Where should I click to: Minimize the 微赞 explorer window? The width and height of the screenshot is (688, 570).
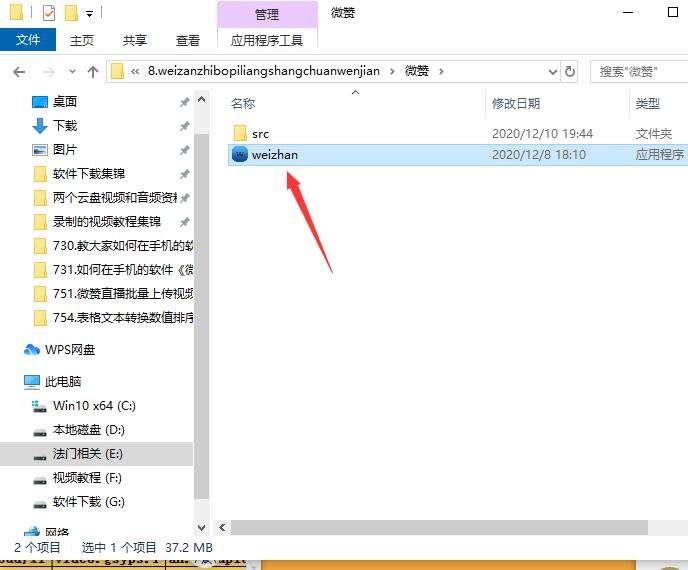click(628, 12)
